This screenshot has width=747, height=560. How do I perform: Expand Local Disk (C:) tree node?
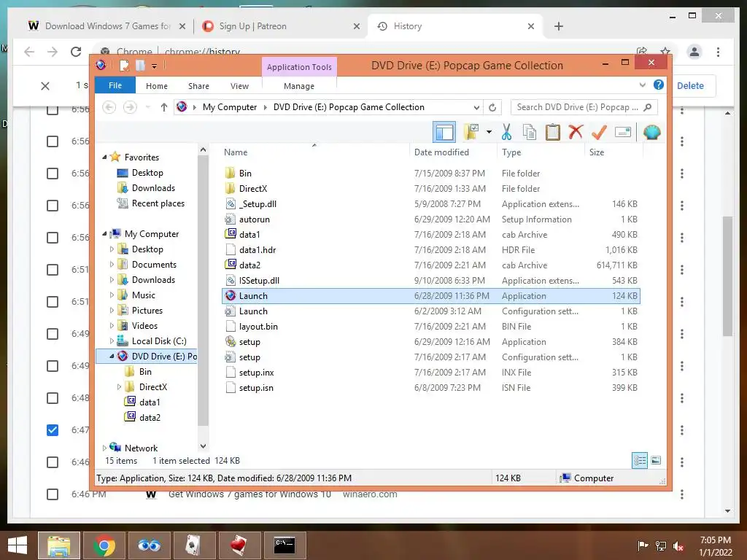(112, 341)
